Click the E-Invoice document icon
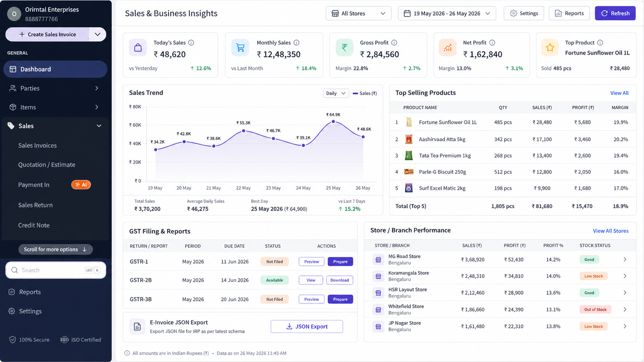Image resolution: width=644 pixels, height=362 pixels. click(137, 327)
